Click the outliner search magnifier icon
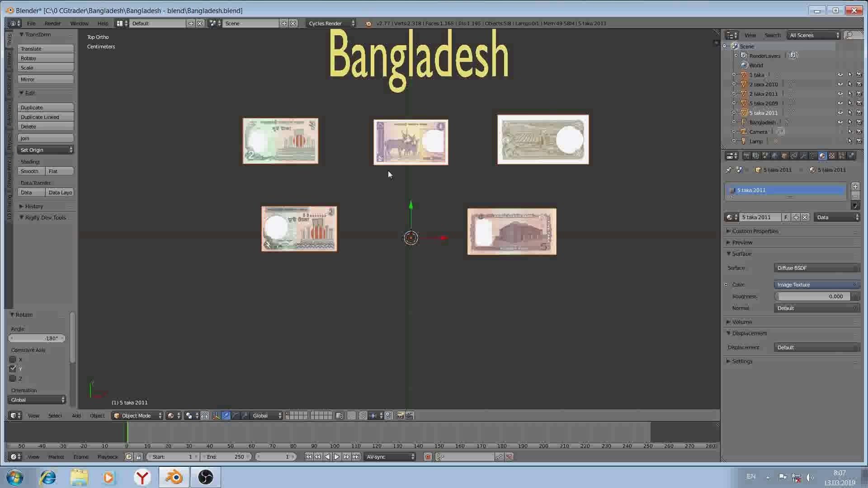The width and height of the screenshot is (868, 488). 849,35
